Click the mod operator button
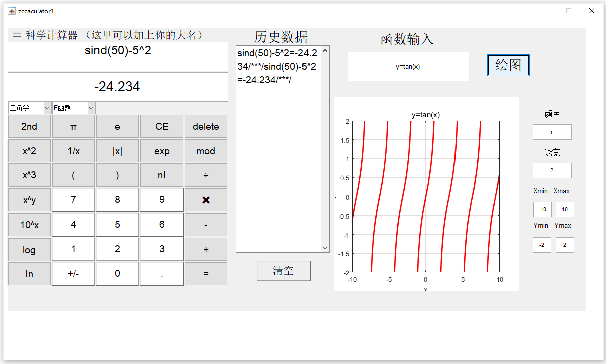The image size is (606, 364). click(206, 151)
